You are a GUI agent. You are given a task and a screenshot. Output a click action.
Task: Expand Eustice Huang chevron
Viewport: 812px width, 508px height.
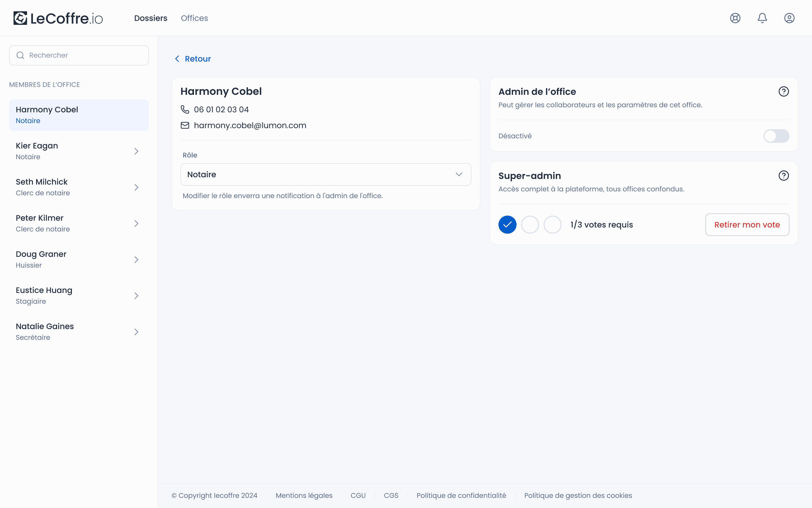[136, 296]
